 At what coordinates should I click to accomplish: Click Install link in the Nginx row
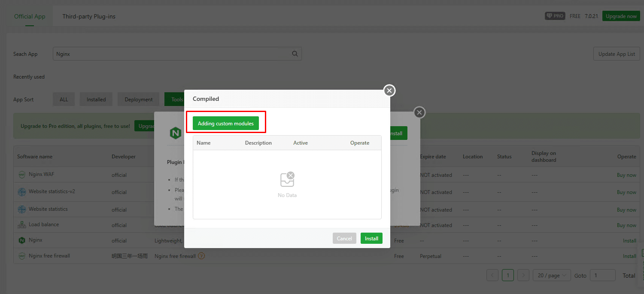point(629,241)
